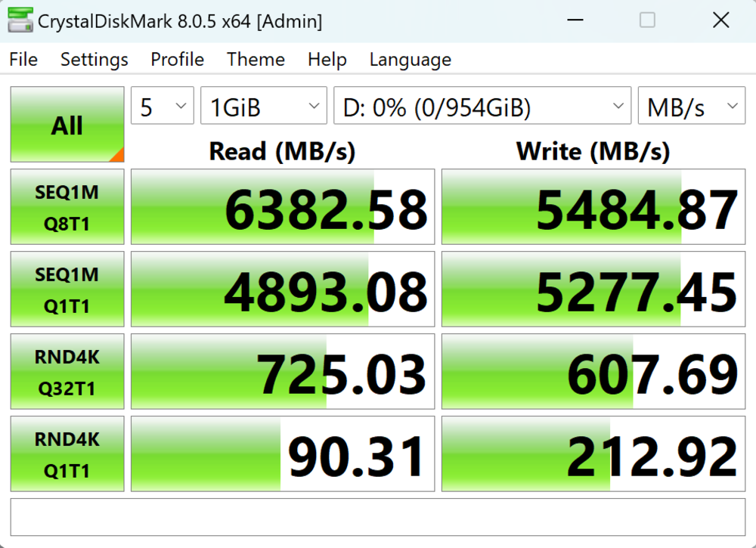756x548 pixels.
Task: Click the Read (MB/s) column header
Action: 282,151
